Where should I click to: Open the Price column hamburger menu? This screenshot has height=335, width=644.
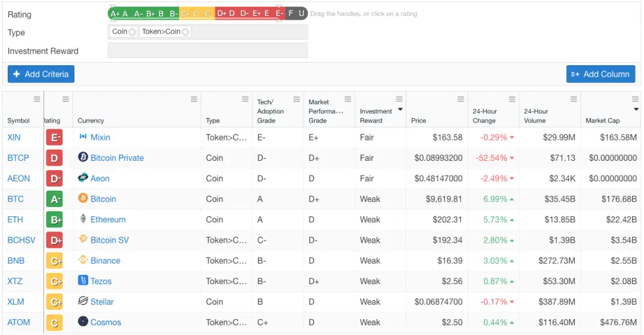(461, 99)
